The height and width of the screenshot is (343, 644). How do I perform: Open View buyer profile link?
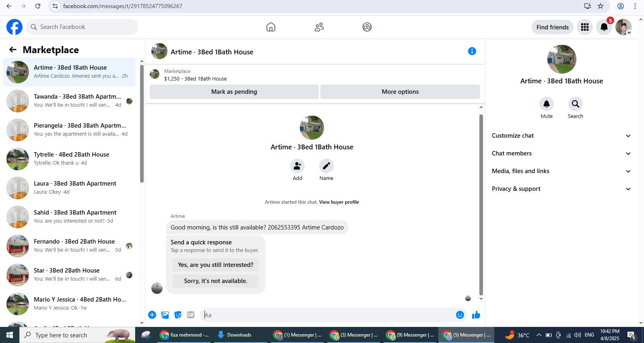[339, 202]
